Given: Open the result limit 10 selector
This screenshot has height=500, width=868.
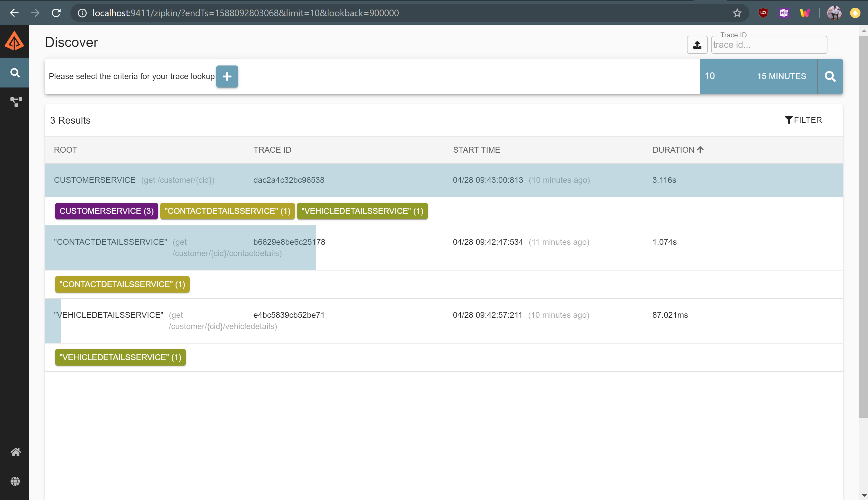Looking at the screenshot, I should click(x=710, y=76).
